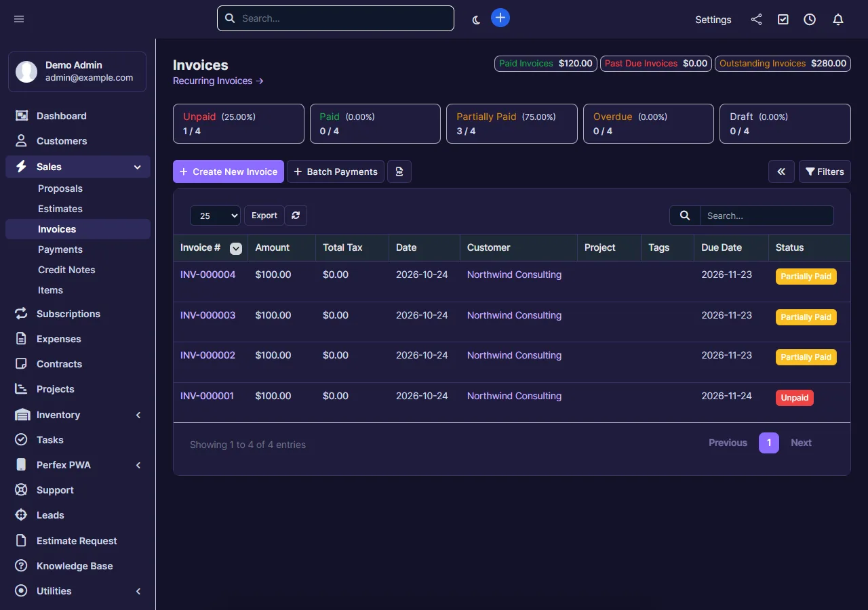Collapse the Sales menu section
The height and width of the screenshot is (610, 868).
coord(78,167)
